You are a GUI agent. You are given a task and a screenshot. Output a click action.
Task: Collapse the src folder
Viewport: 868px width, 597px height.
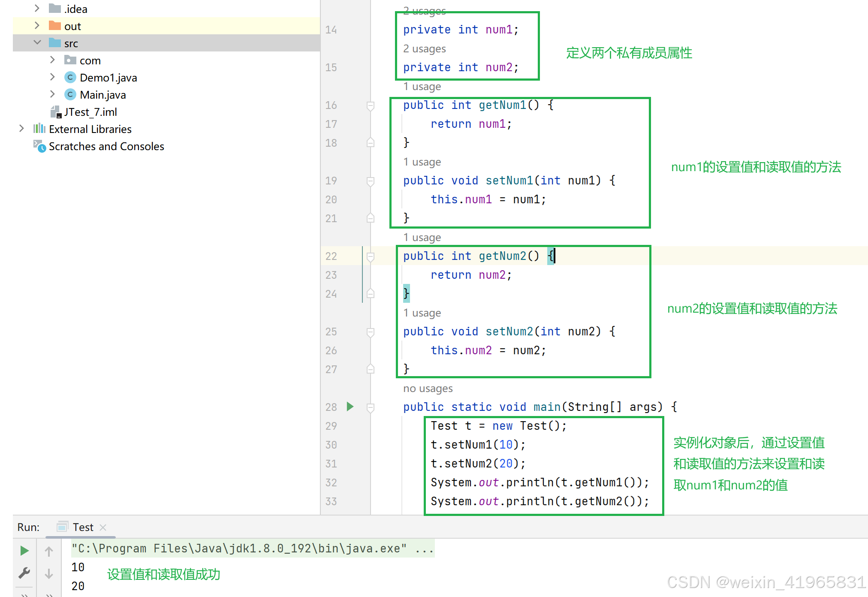pyautogui.click(x=37, y=43)
